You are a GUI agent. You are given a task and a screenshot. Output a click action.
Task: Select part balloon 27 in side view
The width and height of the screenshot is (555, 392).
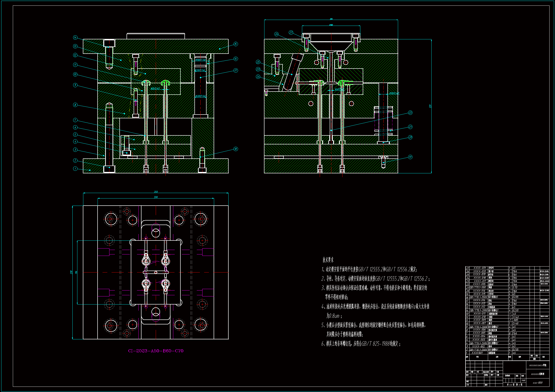pos(291,32)
